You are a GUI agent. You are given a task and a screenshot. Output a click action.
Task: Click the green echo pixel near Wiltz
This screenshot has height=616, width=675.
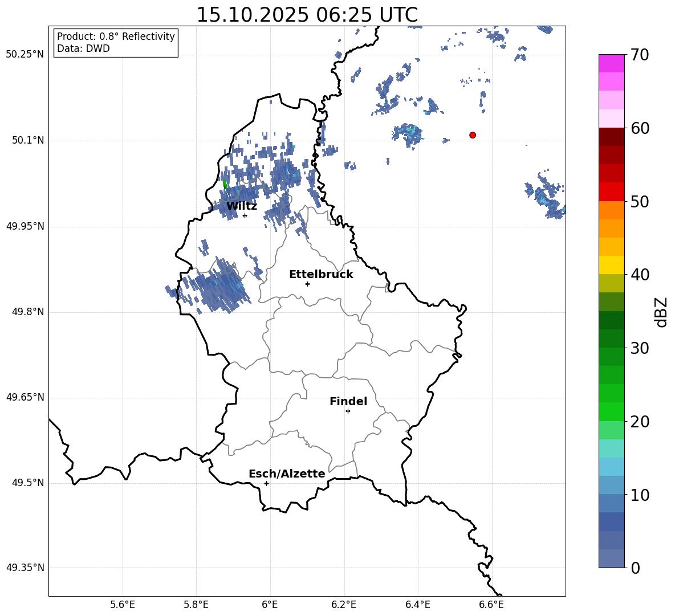click(x=225, y=185)
